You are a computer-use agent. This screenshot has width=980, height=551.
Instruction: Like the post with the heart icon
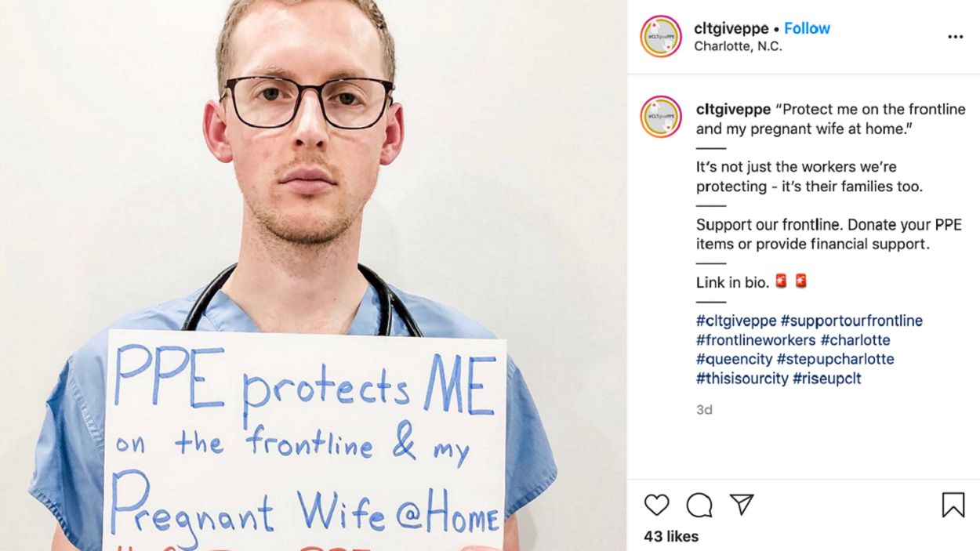tap(656, 505)
